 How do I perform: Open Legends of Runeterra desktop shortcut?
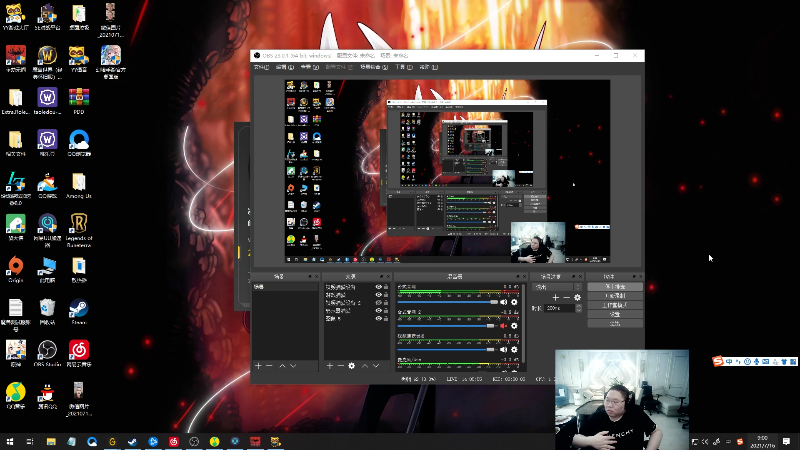[79, 230]
